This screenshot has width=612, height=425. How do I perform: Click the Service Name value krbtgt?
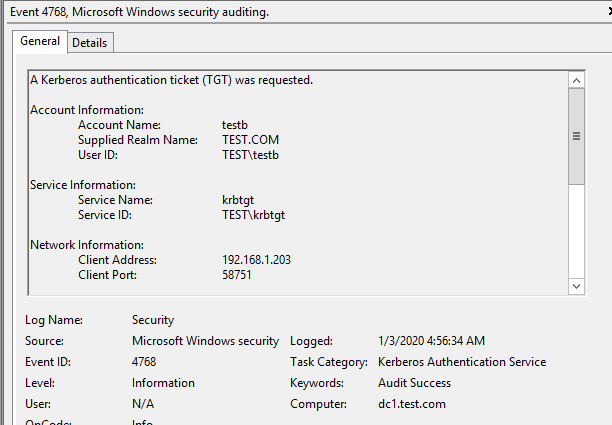point(239,200)
